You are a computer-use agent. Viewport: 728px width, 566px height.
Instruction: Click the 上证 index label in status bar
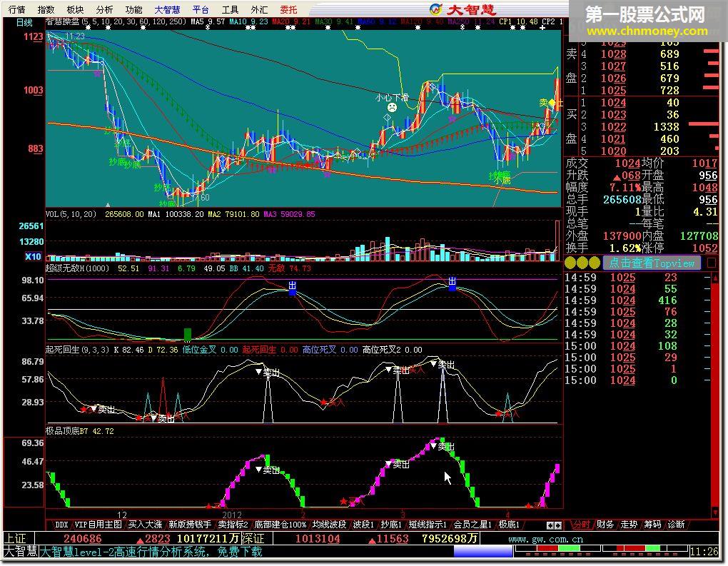click(x=15, y=539)
